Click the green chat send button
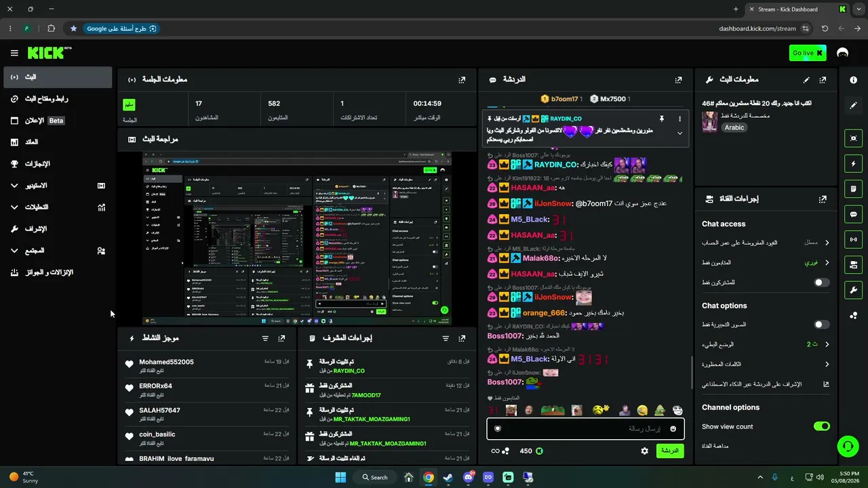Screen dimensions: 868x488 coord(670,451)
